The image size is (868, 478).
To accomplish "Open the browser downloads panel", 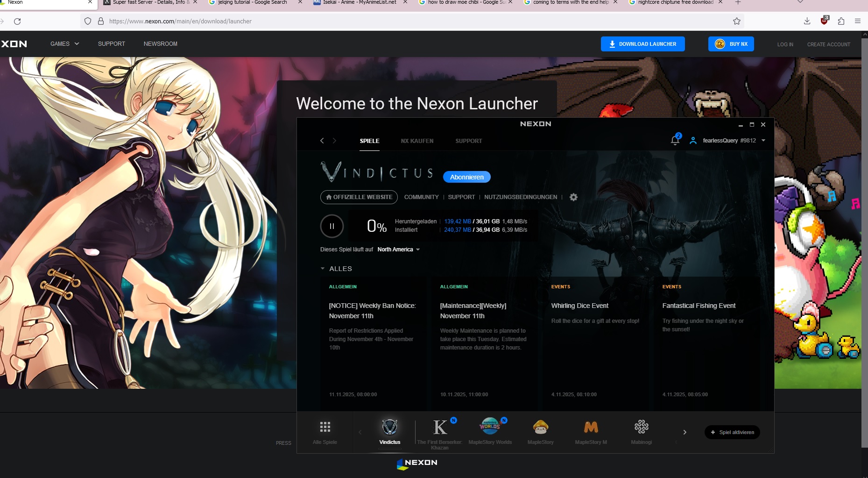I will (807, 21).
